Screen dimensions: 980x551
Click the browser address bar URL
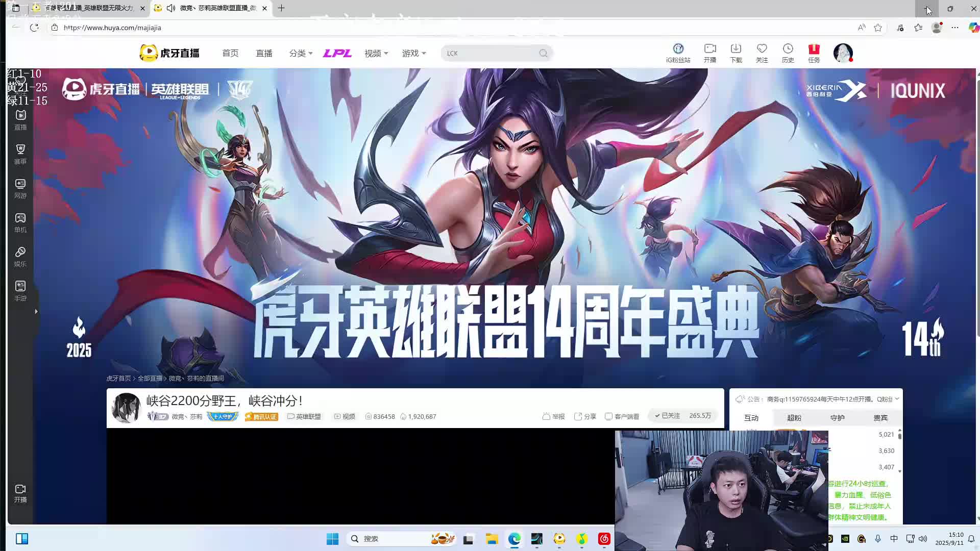coord(112,28)
